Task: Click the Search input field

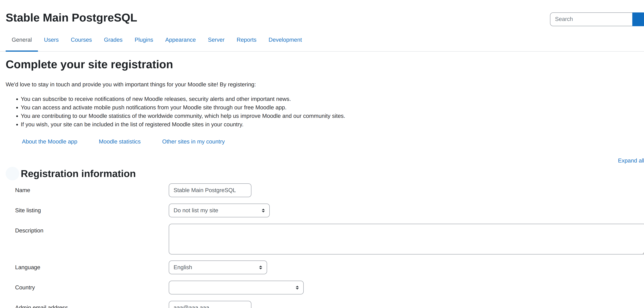Action: [x=591, y=19]
